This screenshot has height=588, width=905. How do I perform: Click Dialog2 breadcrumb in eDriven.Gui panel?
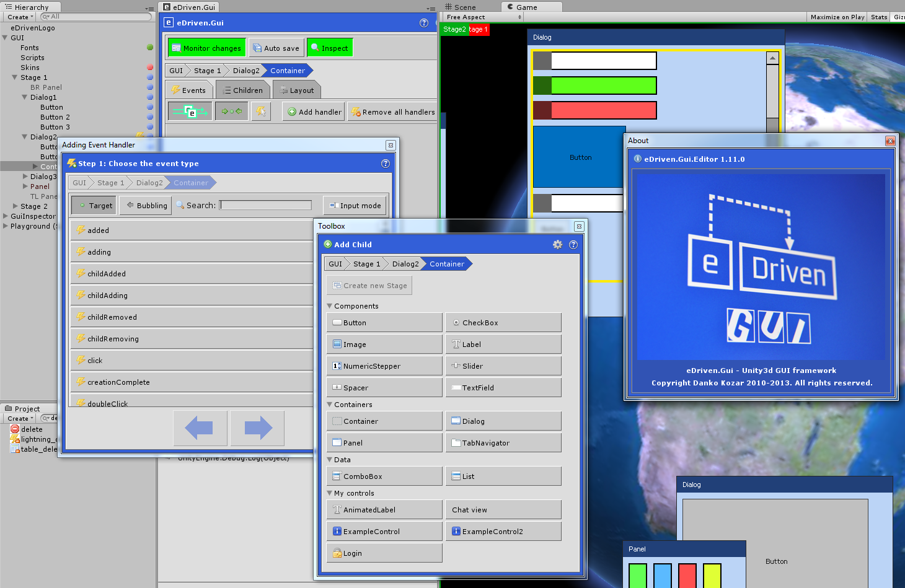click(x=246, y=70)
